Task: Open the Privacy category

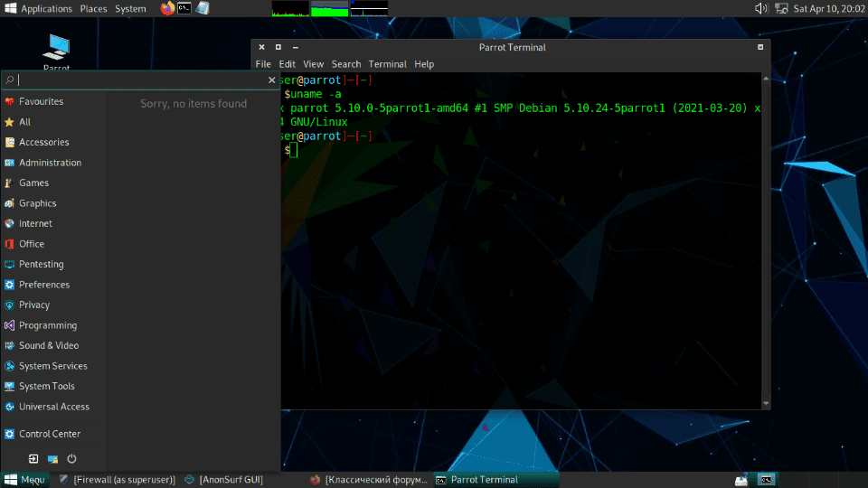Action: pos(53,305)
